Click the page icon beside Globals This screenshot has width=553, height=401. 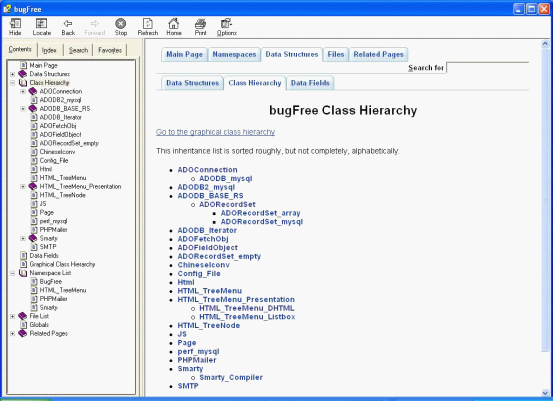[24, 325]
